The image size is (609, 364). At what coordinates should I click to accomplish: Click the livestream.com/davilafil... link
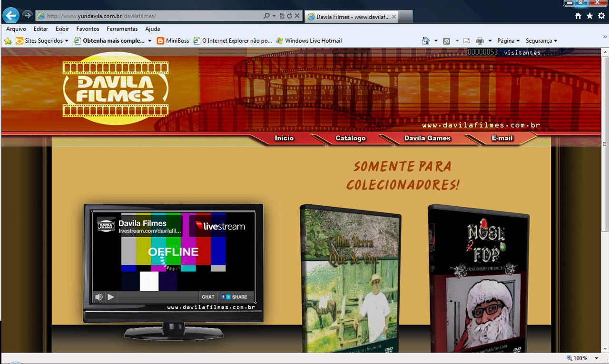tap(150, 231)
